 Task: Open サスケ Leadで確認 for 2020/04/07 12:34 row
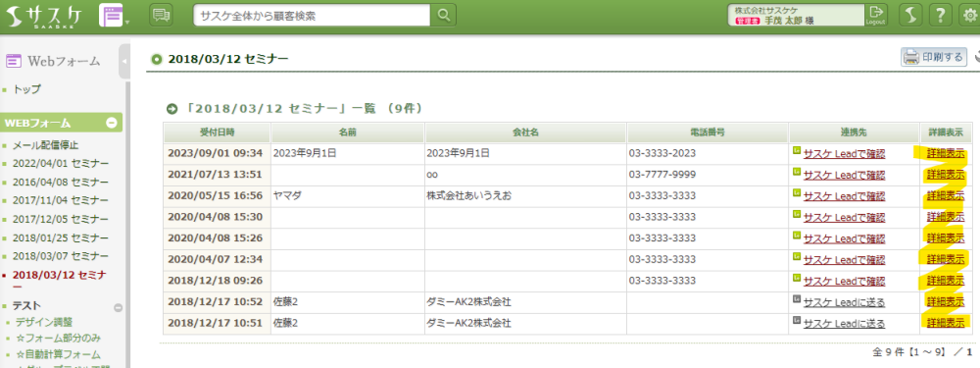click(x=844, y=260)
